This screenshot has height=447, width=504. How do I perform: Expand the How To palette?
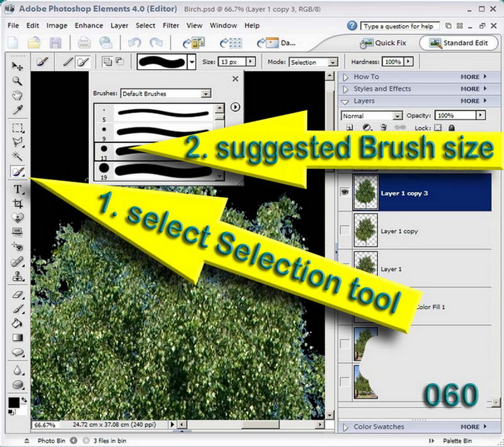click(346, 77)
